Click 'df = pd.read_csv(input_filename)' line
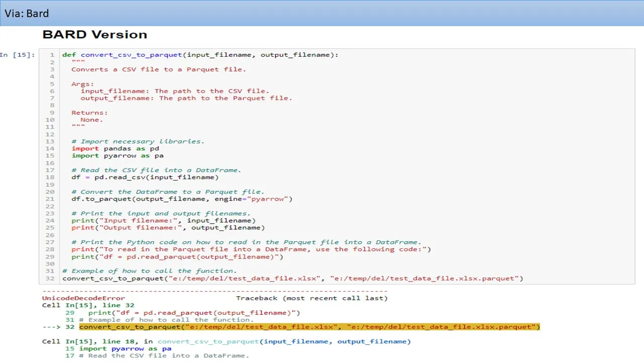 [x=145, y=177]
